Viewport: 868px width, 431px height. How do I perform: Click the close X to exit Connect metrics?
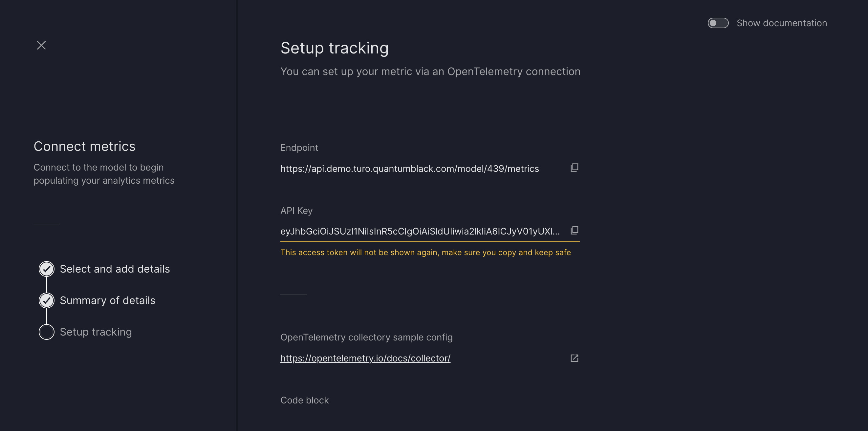tap(41, 45)
